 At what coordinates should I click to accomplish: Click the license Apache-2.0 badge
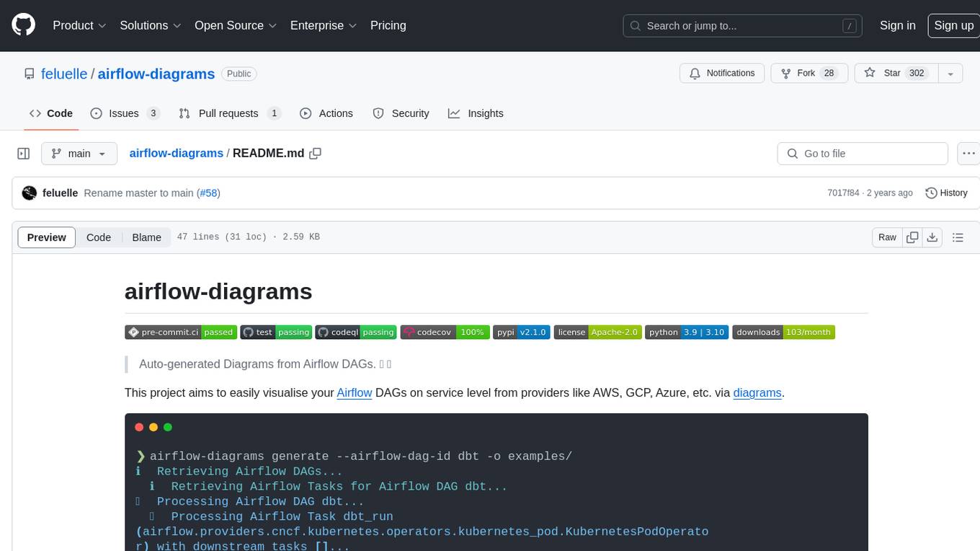(x=597, y=332)
